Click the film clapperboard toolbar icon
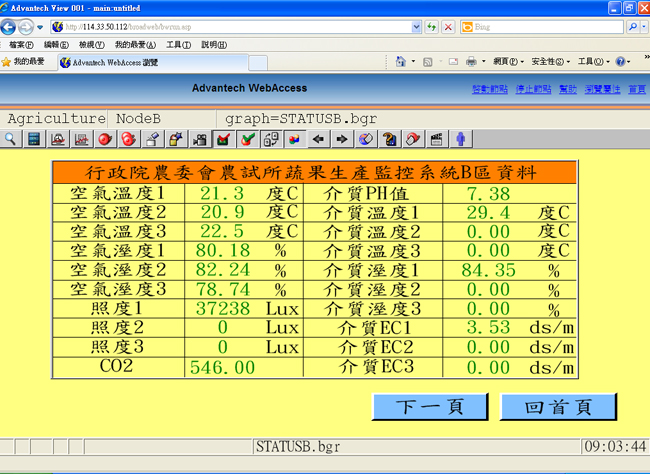The width and height of the screenshot is (650, 474). 437,139
